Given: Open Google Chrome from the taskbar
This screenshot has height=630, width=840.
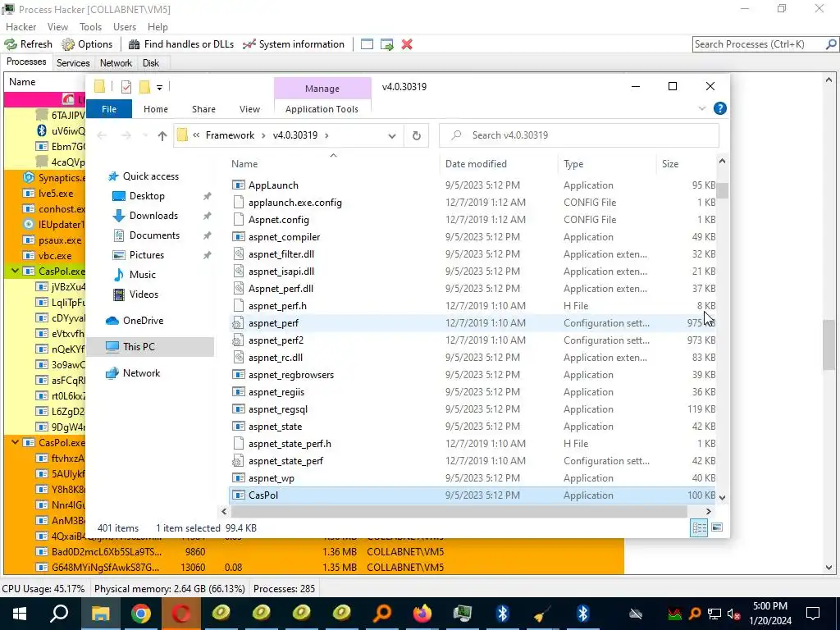Looking at the screenshot, I should (x=140, y=614).
